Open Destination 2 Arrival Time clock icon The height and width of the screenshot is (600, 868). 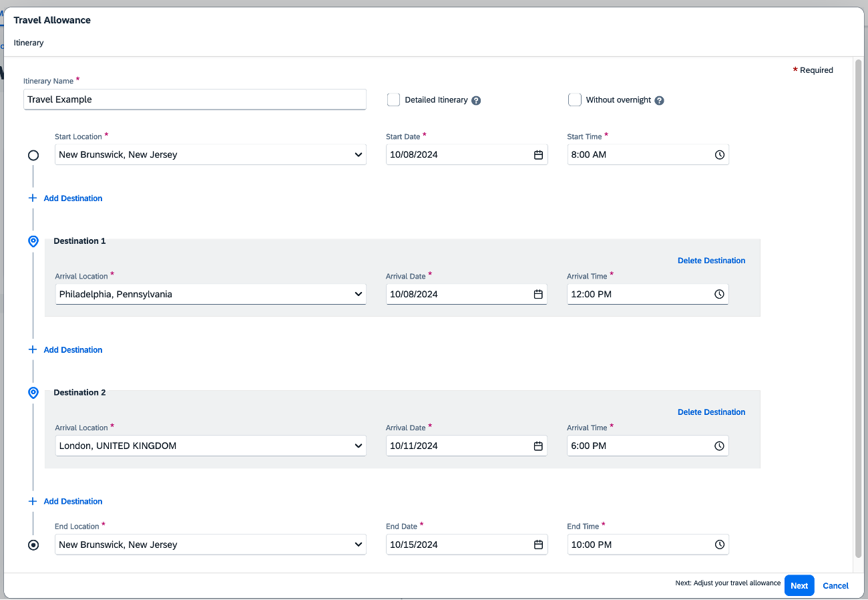pos(719,446)
